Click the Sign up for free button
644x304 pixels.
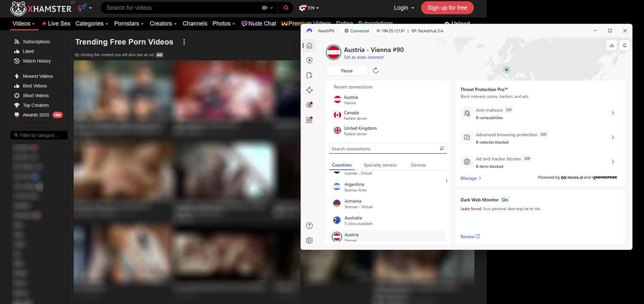click(x=447, y=8)
